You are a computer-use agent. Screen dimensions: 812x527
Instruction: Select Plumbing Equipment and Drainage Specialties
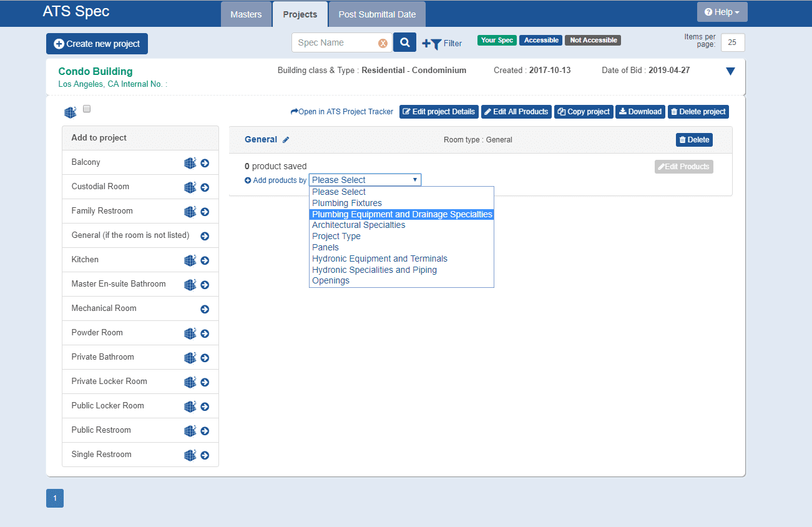click(x=401, y=214)
